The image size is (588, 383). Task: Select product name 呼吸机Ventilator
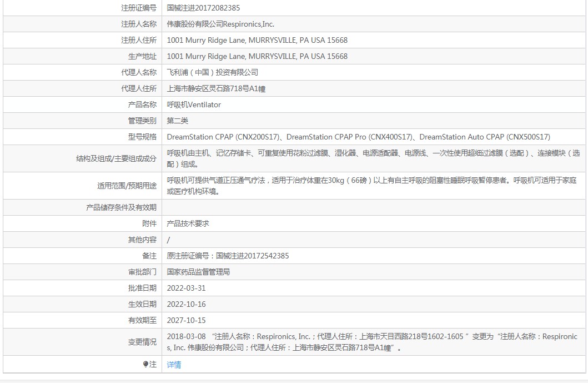pos(194,105)
